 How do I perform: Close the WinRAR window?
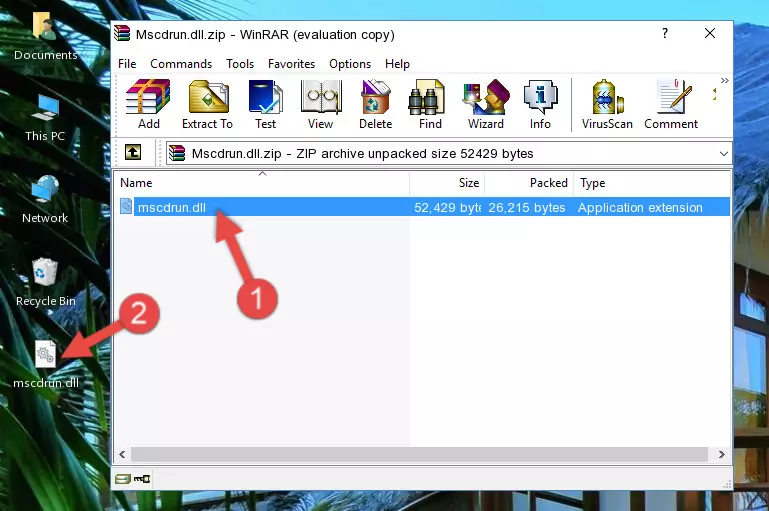[x=710, y=33]
